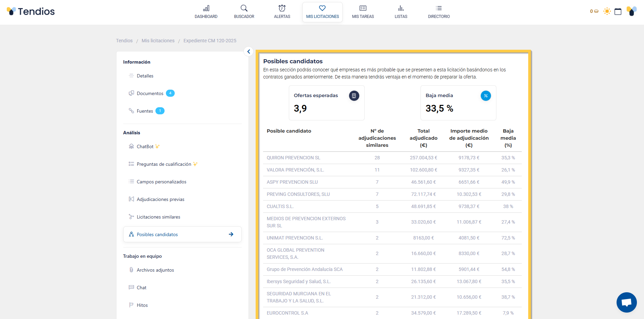Image resolution: width=644 pixels, height=319 pixels.
Task: Select QUIRON PREVENCION SL candidate row
Action: click(293, 158)
